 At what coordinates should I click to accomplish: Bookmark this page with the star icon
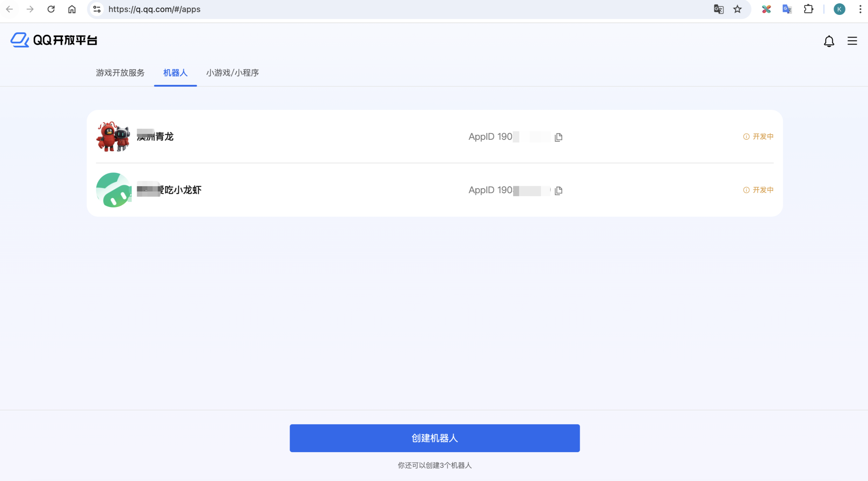(737, 9)
